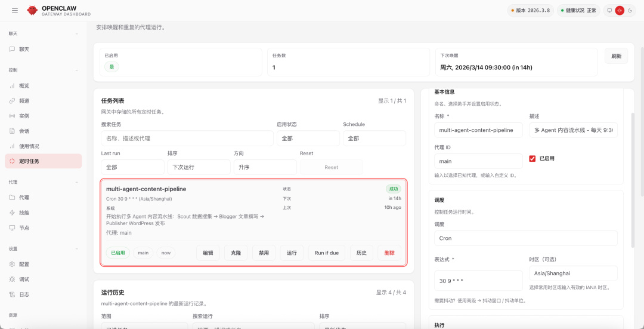The width and height of the screenshot is (644, 329).
Task: Collapse the 设置 sidebar section
Action: point(77,249)
